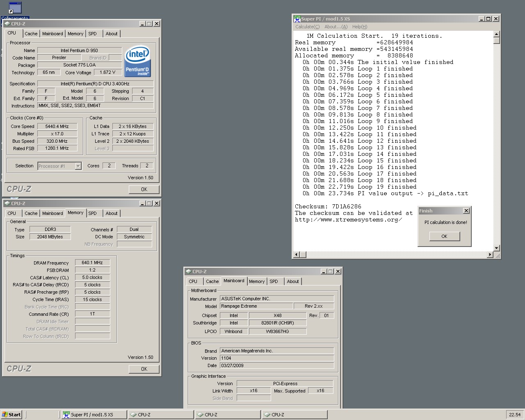
Task: Open the Help menu in Super PI
Action: coord(360,27)
